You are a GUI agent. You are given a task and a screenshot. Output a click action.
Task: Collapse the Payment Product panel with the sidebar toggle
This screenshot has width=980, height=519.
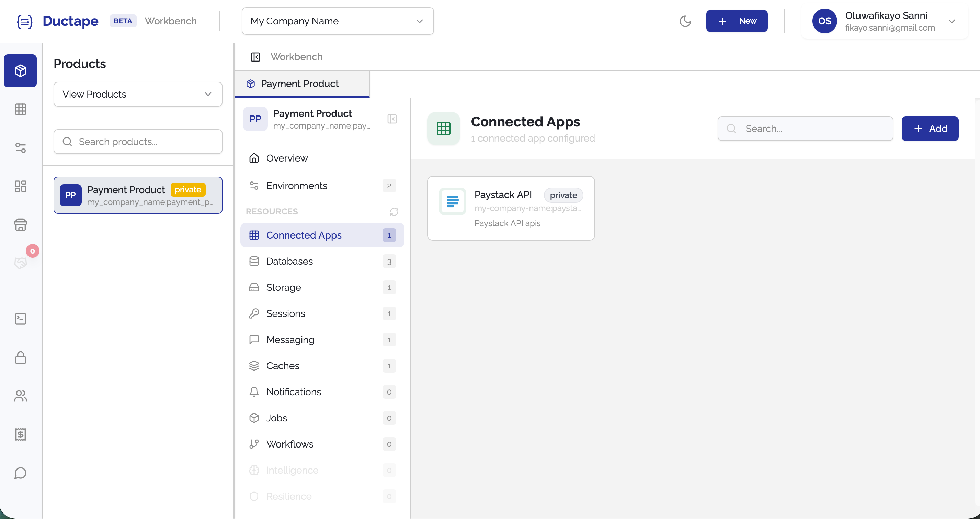click(x=392, y=119)
